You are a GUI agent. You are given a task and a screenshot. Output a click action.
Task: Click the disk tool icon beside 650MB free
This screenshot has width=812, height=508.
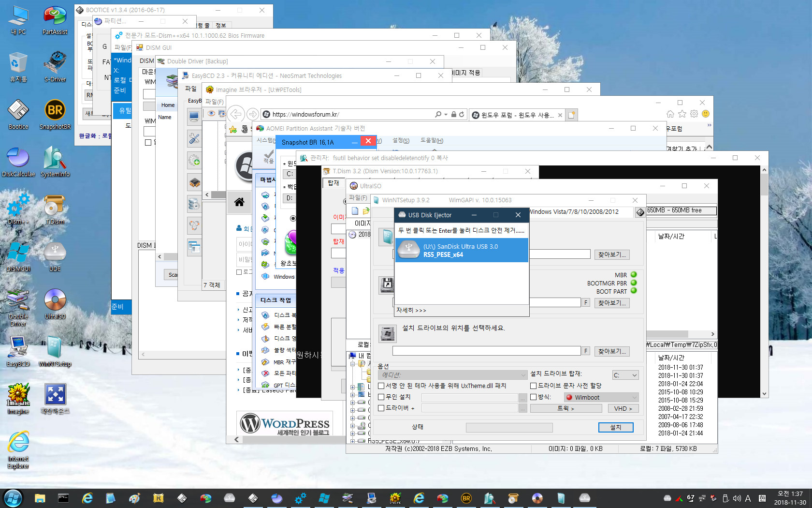(640, 212)
